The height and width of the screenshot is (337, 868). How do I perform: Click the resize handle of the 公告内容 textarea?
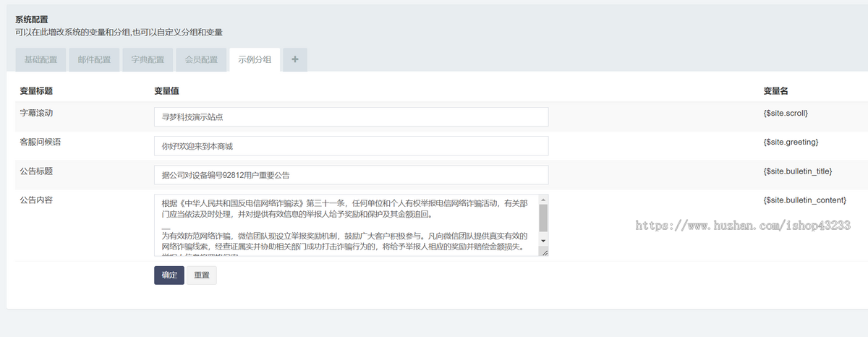pos(543,252)
